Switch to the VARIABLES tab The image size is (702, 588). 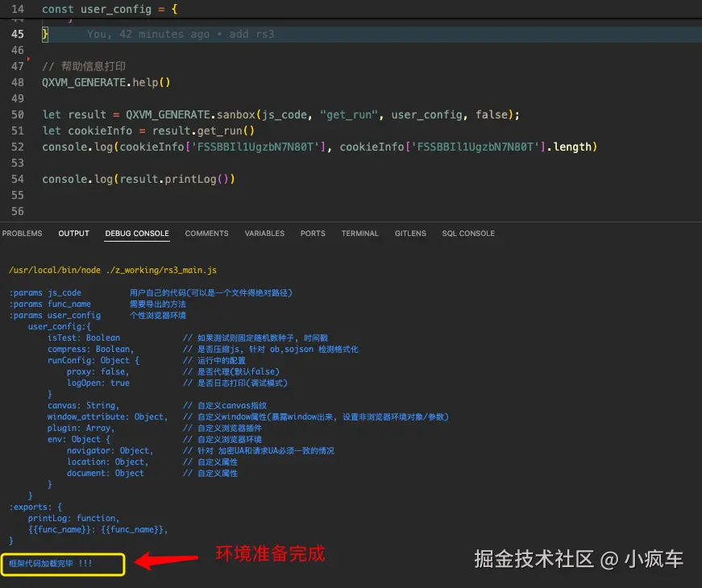[x=264, y=233]
